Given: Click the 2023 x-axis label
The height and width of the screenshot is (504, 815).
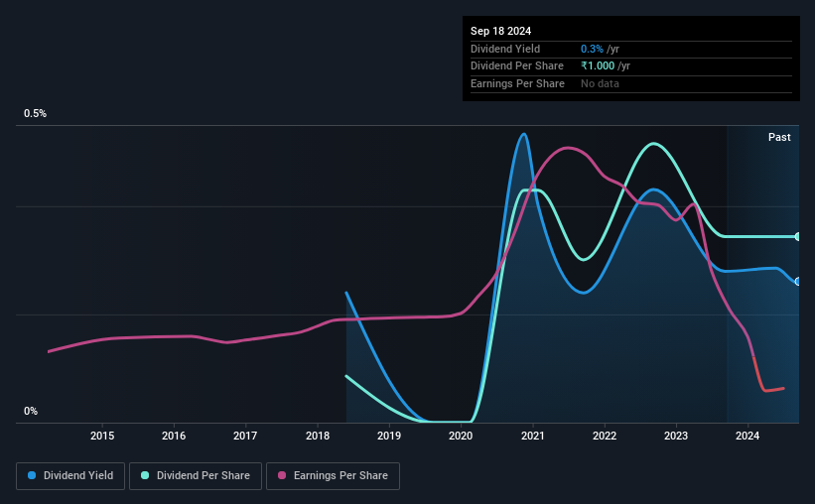Looking at the screenshot, I should pyautogui.click(x=676, y=436).
